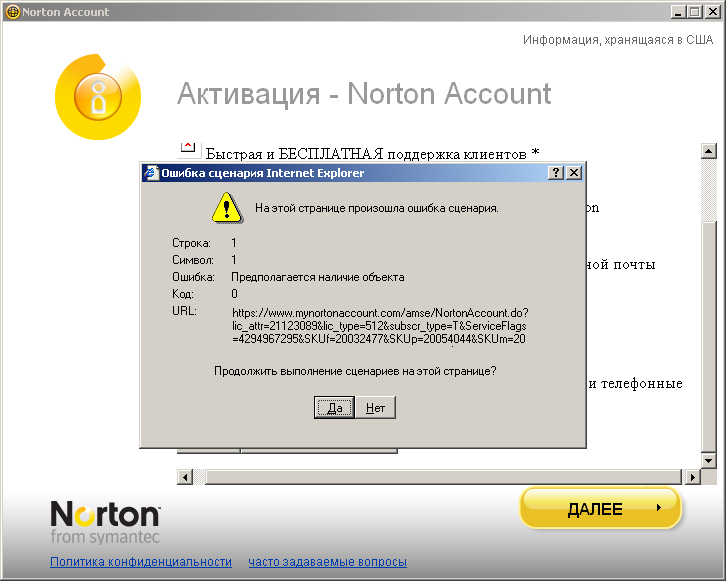Click the Internet Explorer icon in the dialog title bar
726x581 pixels.
pyautogui.click(x=150, y=173)
